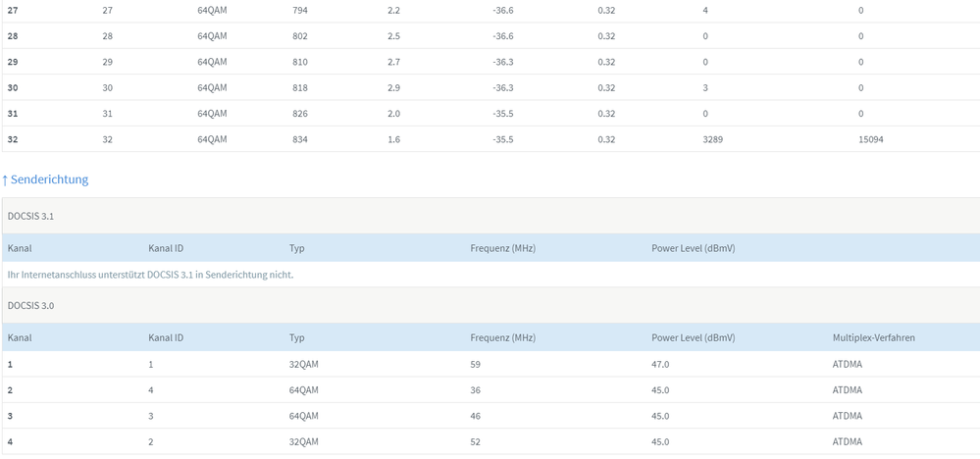Click the Multiplex-Verfahren column header
The image size is (980, 459).
click(x=874, y=337)
